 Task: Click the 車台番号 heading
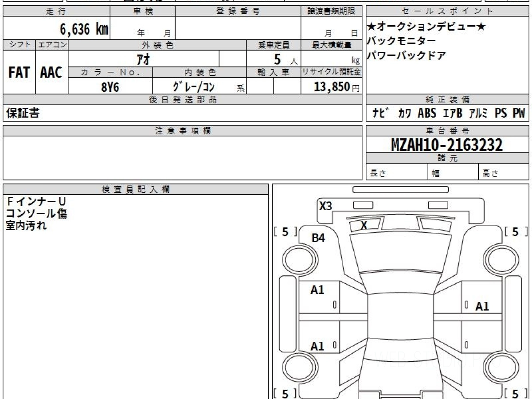click(x=447, y=130)
